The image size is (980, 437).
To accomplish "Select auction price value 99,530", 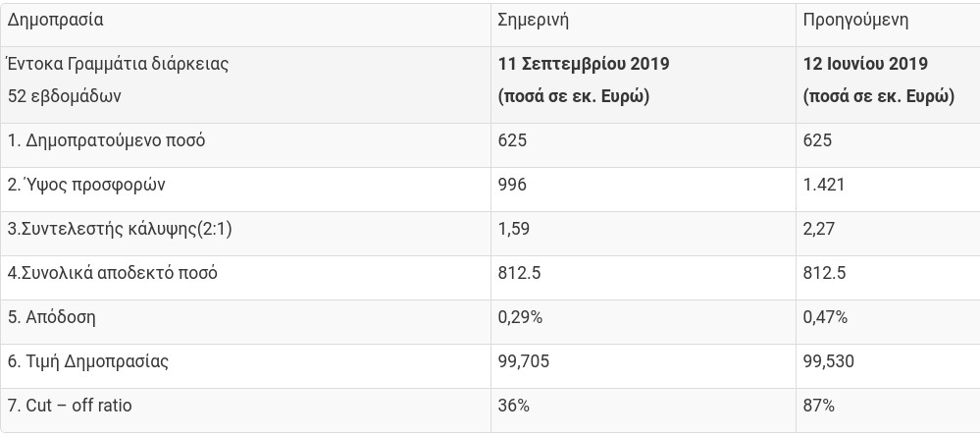I will pos(829,361).
